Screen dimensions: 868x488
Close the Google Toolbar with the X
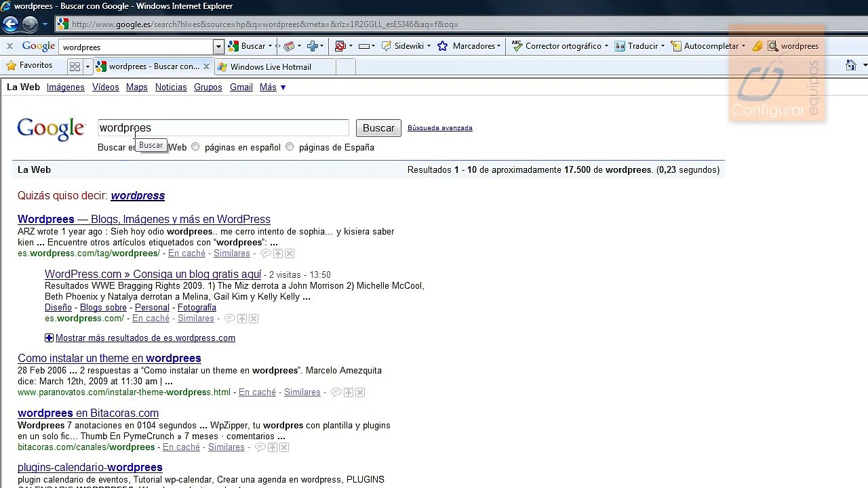point(9,46)
